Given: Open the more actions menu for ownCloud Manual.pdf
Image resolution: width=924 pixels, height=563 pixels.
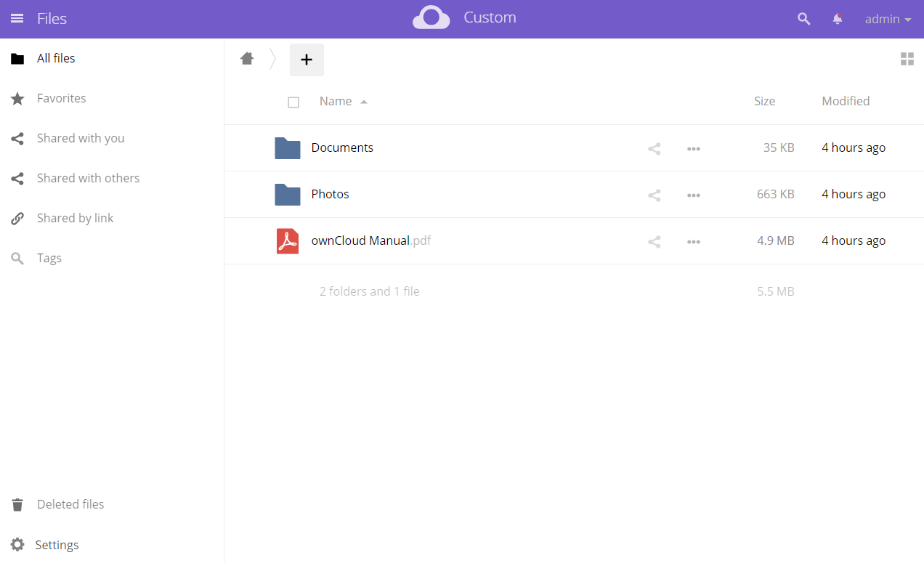Looking at the screenshot, I should click(694, 241).
